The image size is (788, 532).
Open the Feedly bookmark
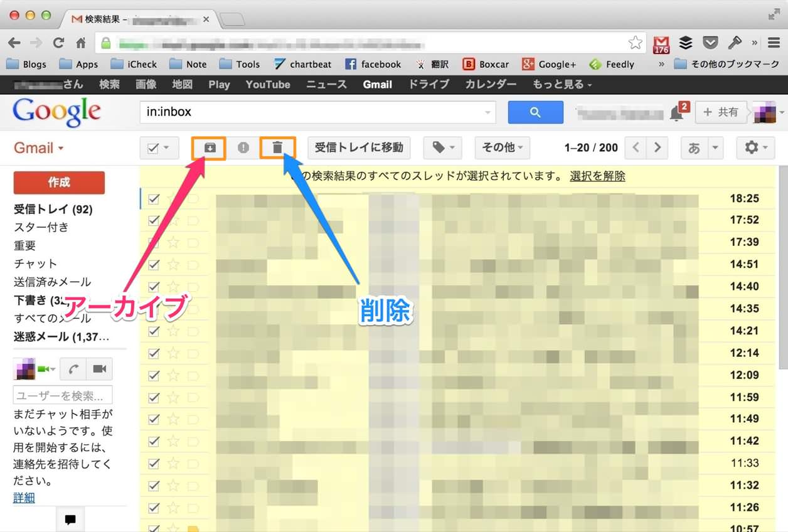pyautogui.click(x=612, y=64)
